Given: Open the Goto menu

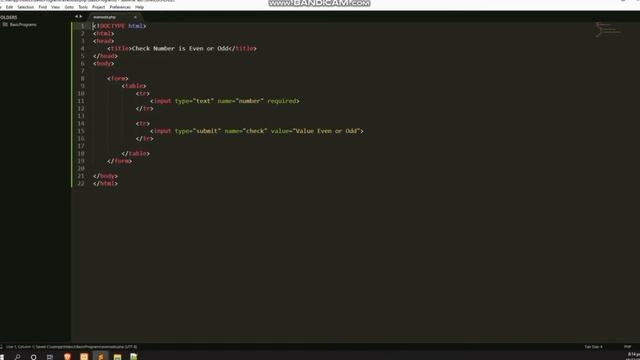Looking at the screenshot, I should (69, 7).
